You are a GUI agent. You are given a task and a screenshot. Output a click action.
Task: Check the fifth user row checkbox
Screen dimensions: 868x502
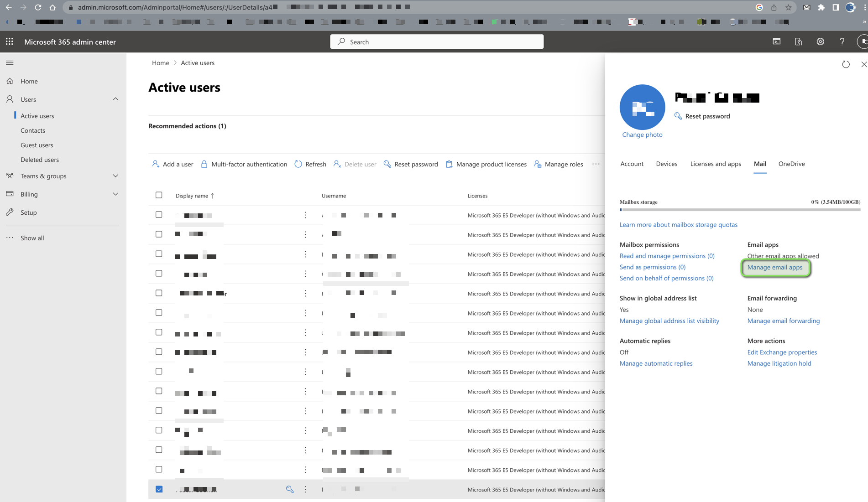159,293
